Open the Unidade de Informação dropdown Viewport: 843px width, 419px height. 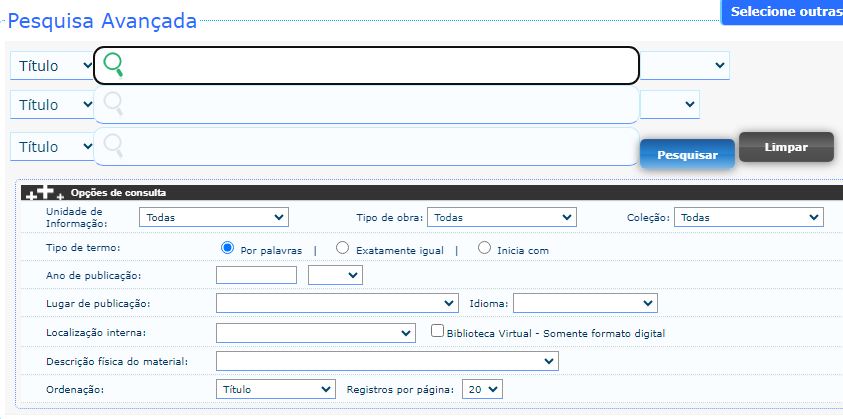click(x=213, y=217)
